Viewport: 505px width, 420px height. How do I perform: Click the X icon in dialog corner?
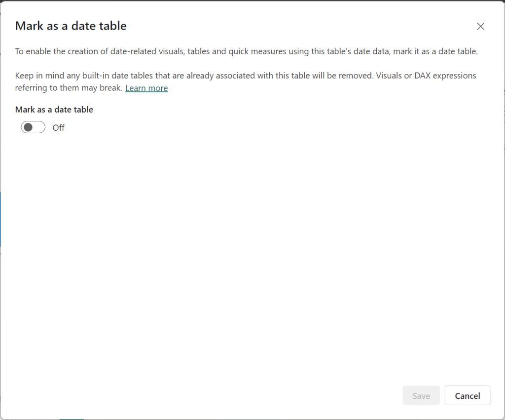pos(480,27)
